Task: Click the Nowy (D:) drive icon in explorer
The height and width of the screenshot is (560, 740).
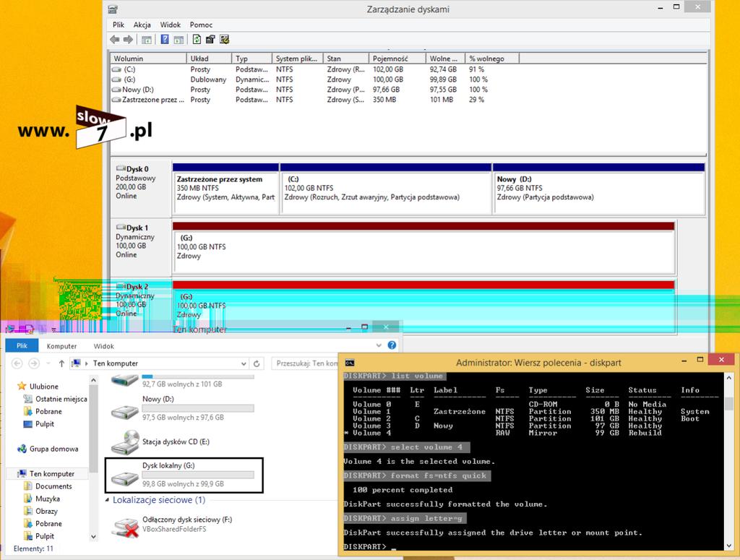Action: [124, 413]
